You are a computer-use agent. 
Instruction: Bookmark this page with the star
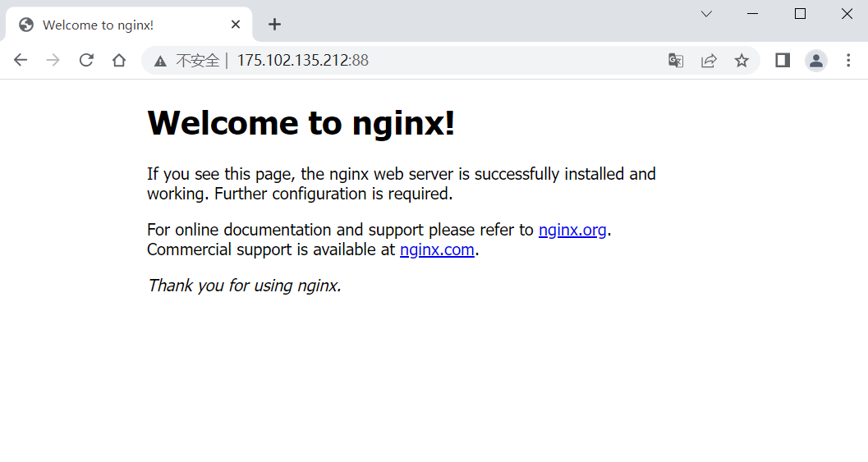tap(742, 60)
